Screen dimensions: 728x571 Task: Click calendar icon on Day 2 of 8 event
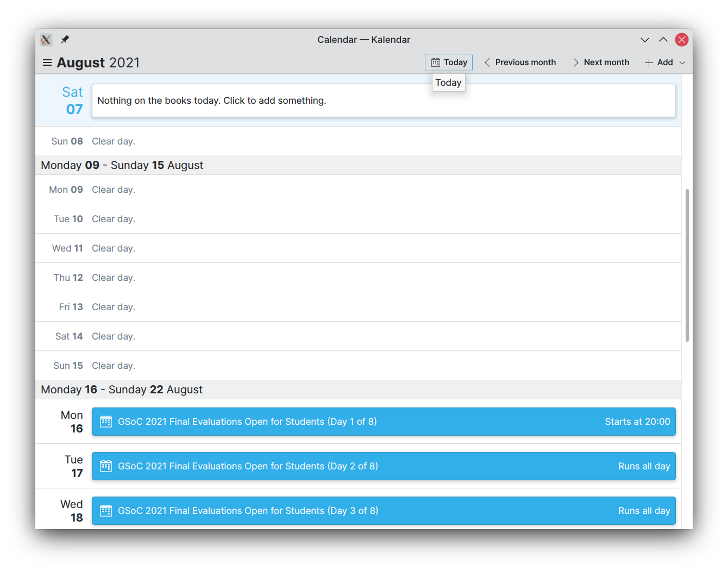pos(106,466)
